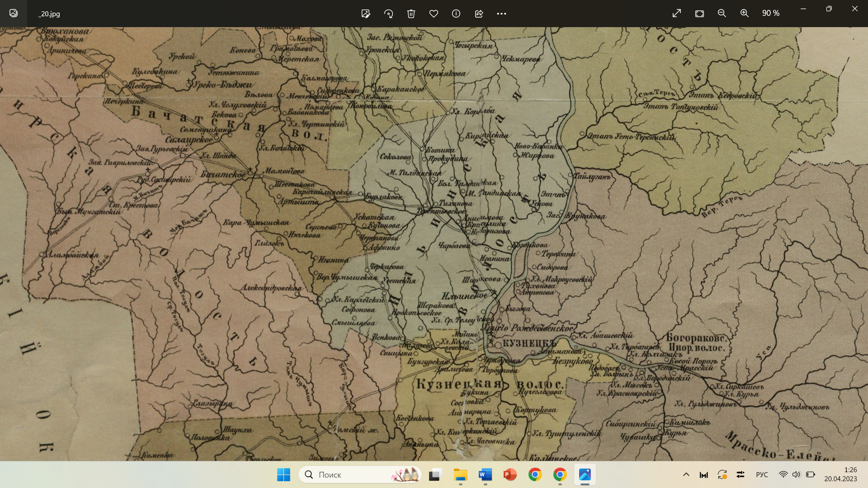Click the Windows Start button
The width and height of the screenshot is (868, 488).
click(283, 474)
